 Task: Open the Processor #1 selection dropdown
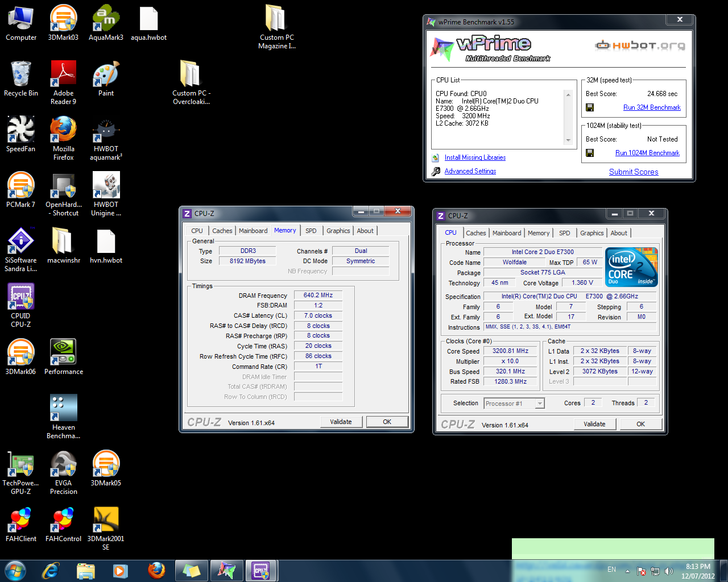pos(514,403)
